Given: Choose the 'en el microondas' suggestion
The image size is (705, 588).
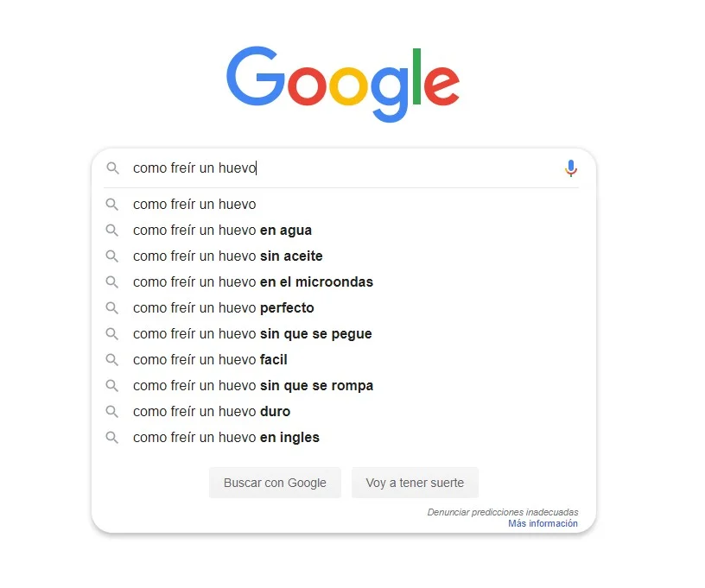Looking at the screenshot, I should (x=344, y=282).
